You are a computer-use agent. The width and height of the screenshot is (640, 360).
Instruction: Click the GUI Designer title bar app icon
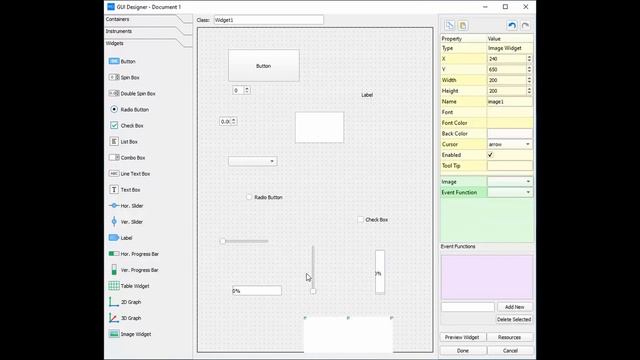(111, 7)
